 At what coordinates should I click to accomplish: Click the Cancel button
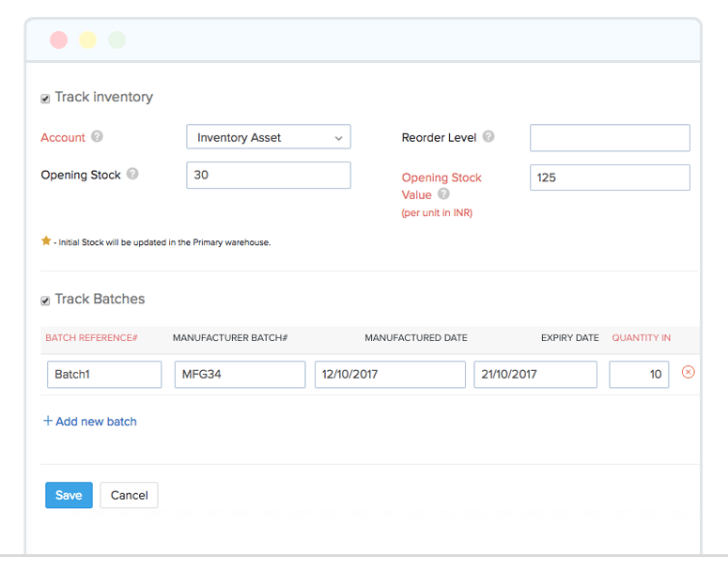129,495
